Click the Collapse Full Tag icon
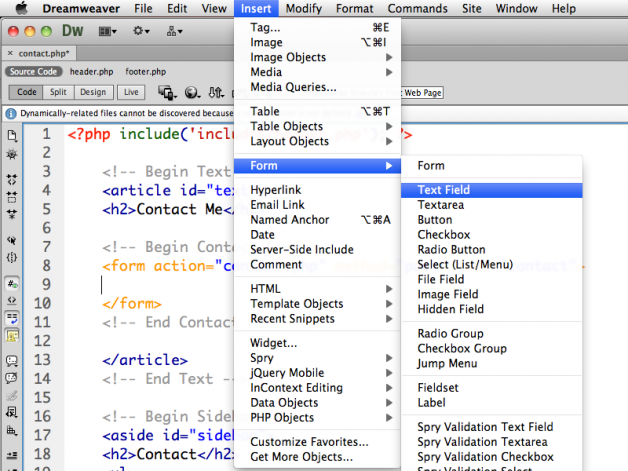Viewport: 628px width, 471px height. (12, 179)
